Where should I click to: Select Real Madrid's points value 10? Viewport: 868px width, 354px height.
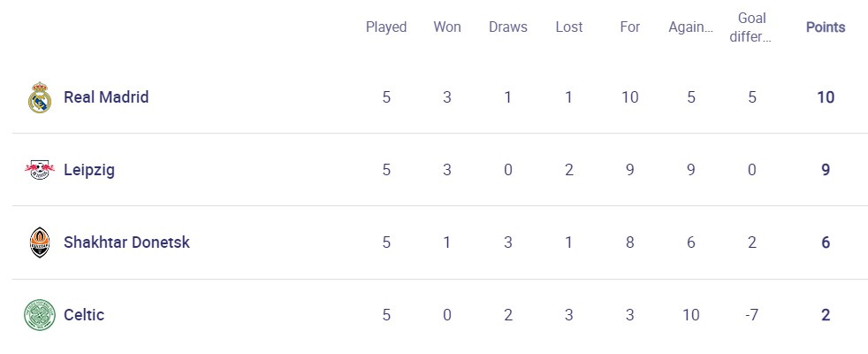pyautogui.click(x=826, y=97)
